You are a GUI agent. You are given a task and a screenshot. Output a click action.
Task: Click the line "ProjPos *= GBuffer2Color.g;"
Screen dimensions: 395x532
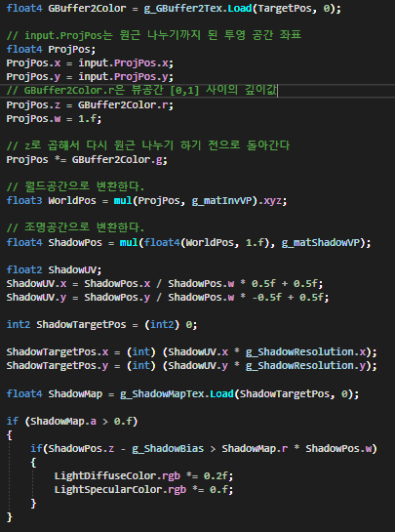(87, 159)
